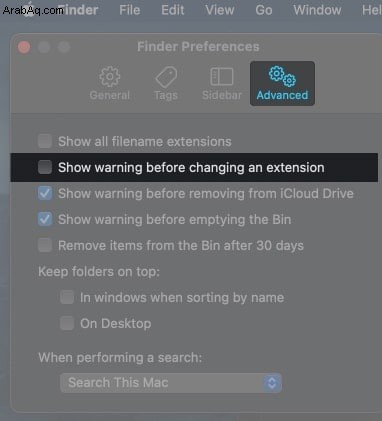The height and width of the screenshot is (421, 382).
Task: Open the File menu
Action: point(130,10)
